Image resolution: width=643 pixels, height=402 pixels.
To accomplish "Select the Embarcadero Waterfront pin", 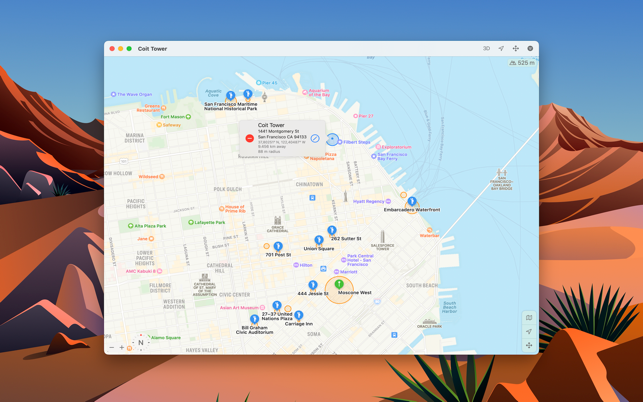I will pyautogui.click(x=412, y=201).
